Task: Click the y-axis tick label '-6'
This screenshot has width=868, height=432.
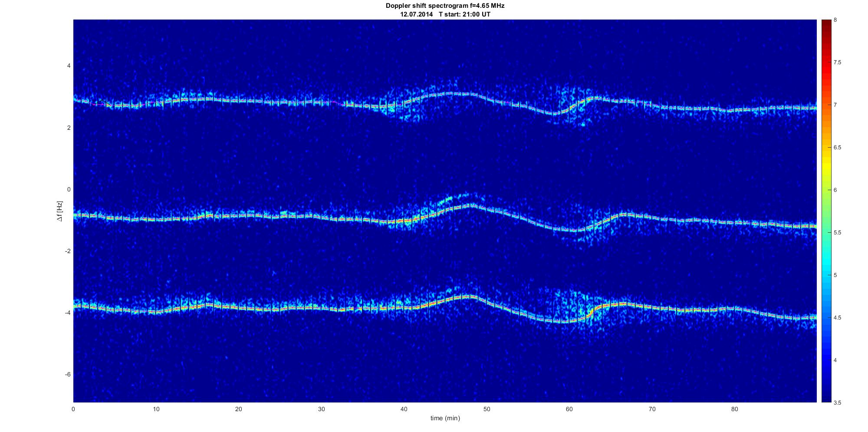Action: 68,375
